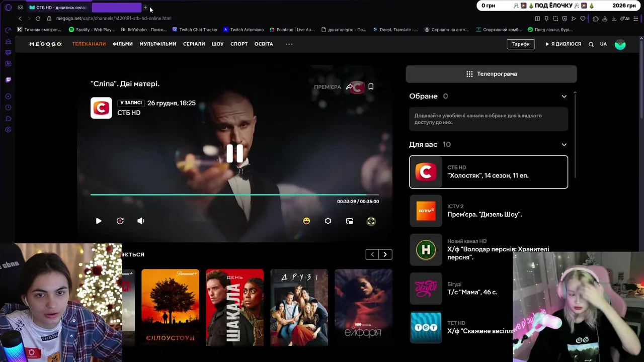Click the Тарифи button
Screen dimensions: 644x362
tap(521, 44)
